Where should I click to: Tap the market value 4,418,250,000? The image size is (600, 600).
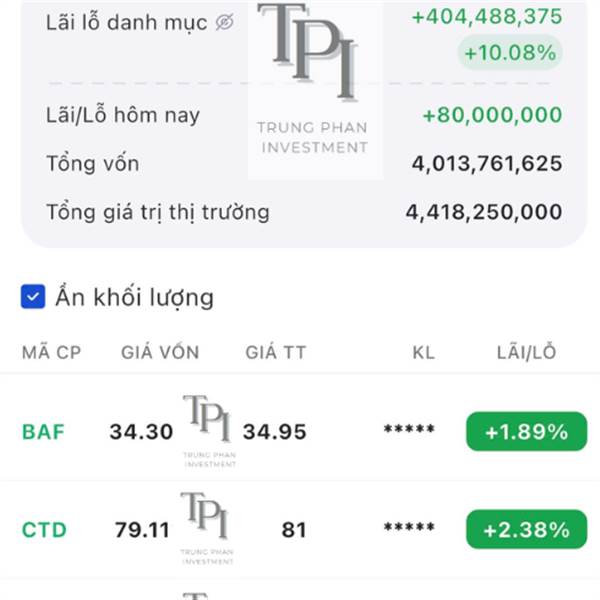(x=483, y=212)
